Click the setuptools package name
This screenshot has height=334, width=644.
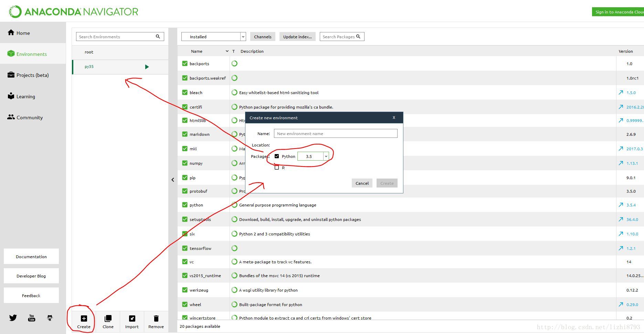point(200,219)
